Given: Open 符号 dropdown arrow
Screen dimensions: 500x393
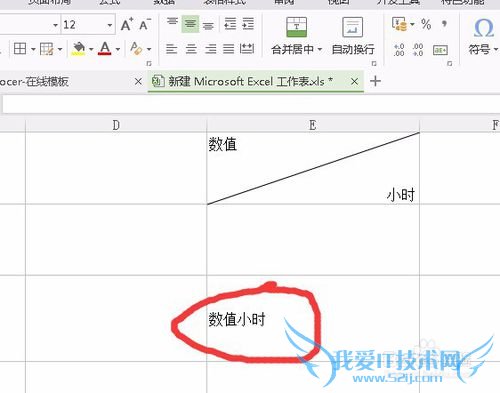Looking at the screenshot, I should [x=496, y=50].
